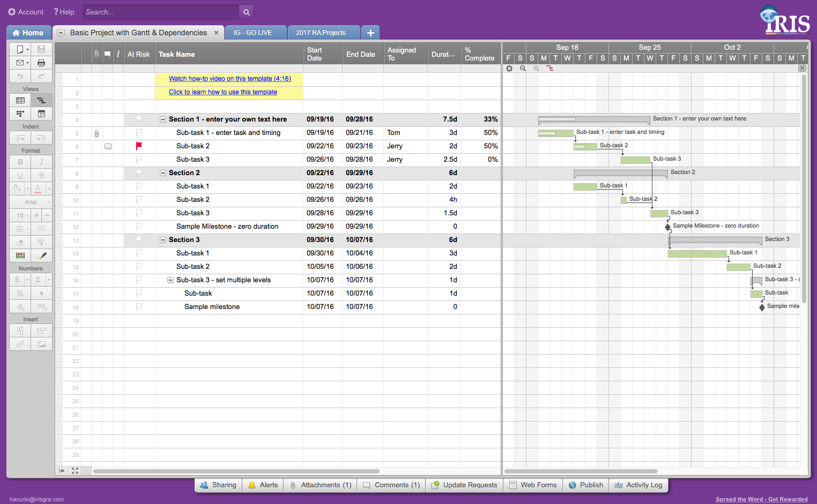
Task: Switch to Calendar view
Action: (x=41, y=114)
